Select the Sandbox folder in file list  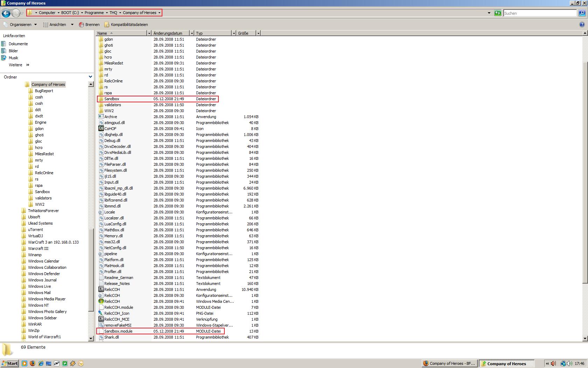point(157,99)
